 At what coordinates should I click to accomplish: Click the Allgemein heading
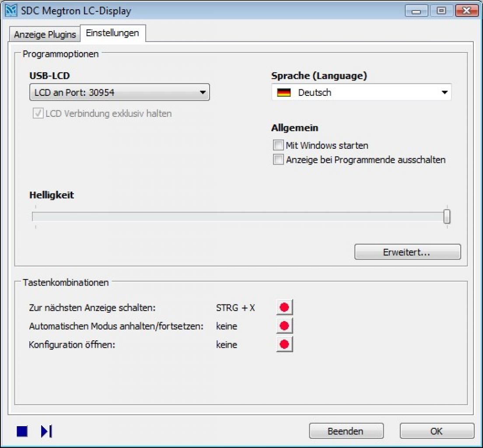295,128
